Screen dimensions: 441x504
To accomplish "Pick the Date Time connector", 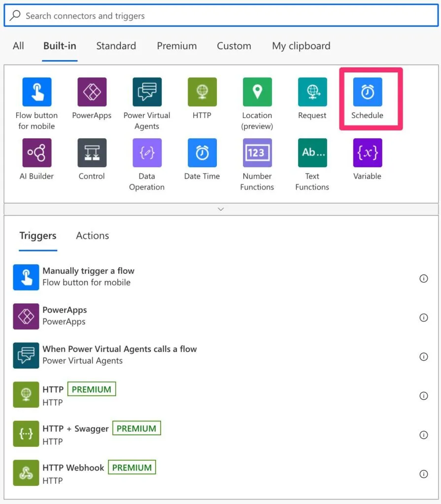I will click(x=202, y=153).
